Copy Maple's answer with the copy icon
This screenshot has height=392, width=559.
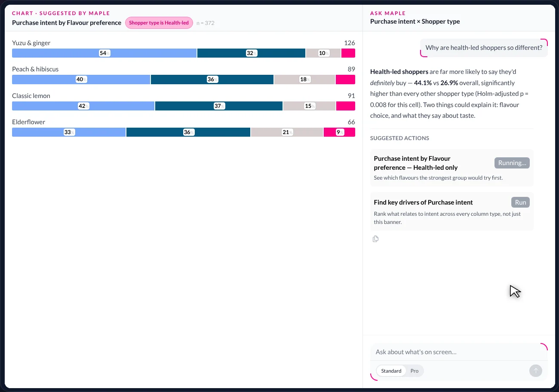pyautogui.click(x=375, y=239)
